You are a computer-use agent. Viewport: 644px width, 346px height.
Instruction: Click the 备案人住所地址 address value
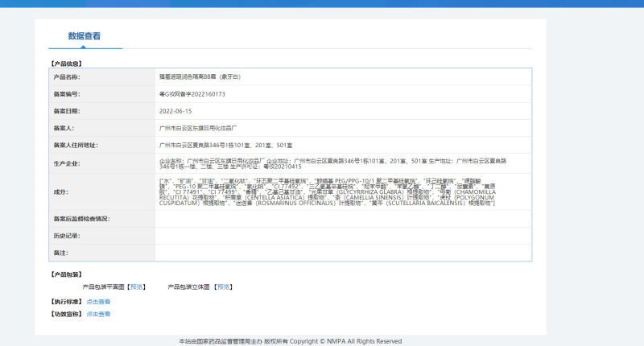click(226, 146)
